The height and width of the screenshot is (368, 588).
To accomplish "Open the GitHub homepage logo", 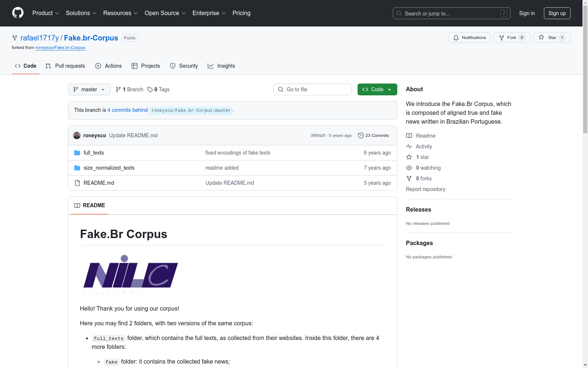I will tap(18, 13).
